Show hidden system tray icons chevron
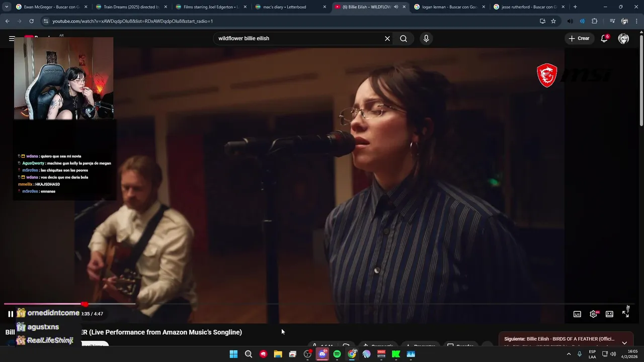The width and height of the screenshot is (644, 362). (569, 354)
